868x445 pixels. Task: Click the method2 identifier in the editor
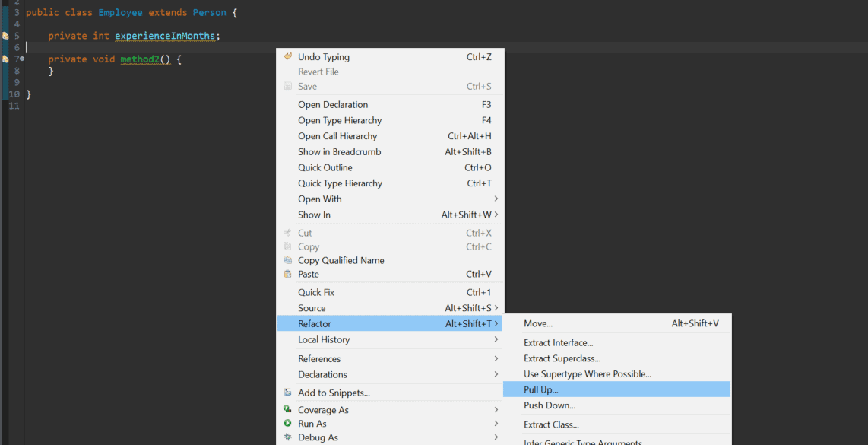pos(140,59)
